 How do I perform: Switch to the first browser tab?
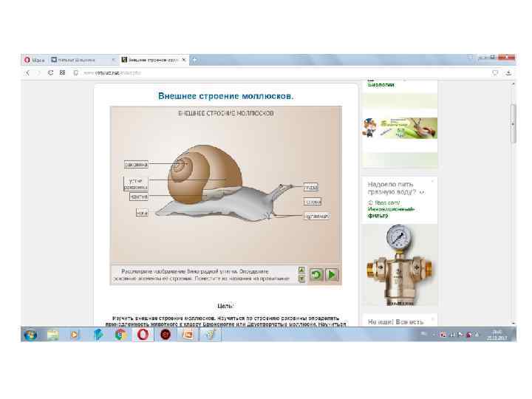pos(83,60)
